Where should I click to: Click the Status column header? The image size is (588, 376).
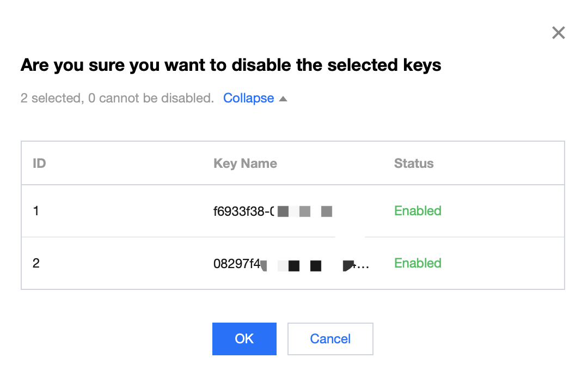(414, 163)
